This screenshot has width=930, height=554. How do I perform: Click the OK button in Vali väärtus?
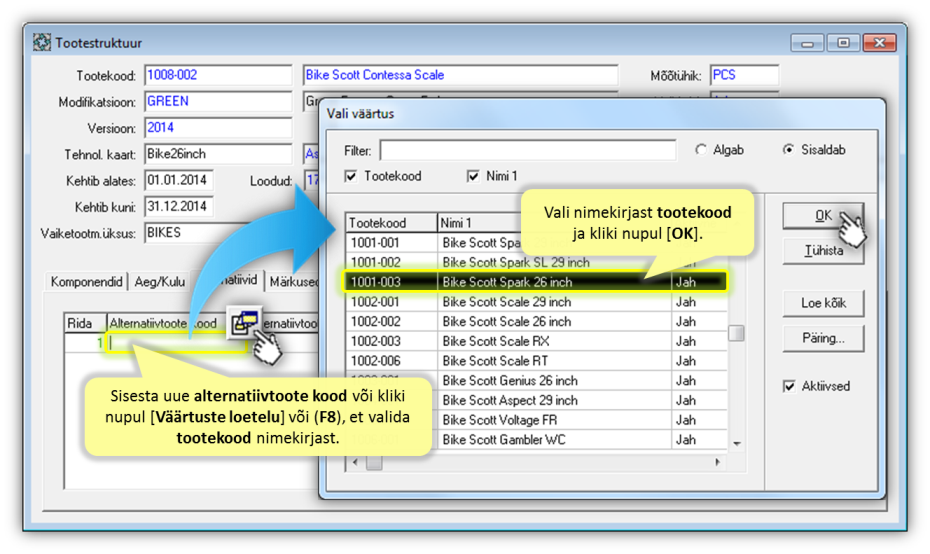tap(823, 216)
